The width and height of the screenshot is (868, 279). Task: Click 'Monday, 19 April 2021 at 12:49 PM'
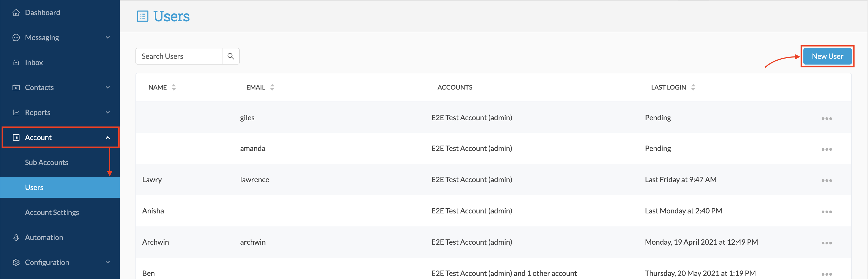701,242
